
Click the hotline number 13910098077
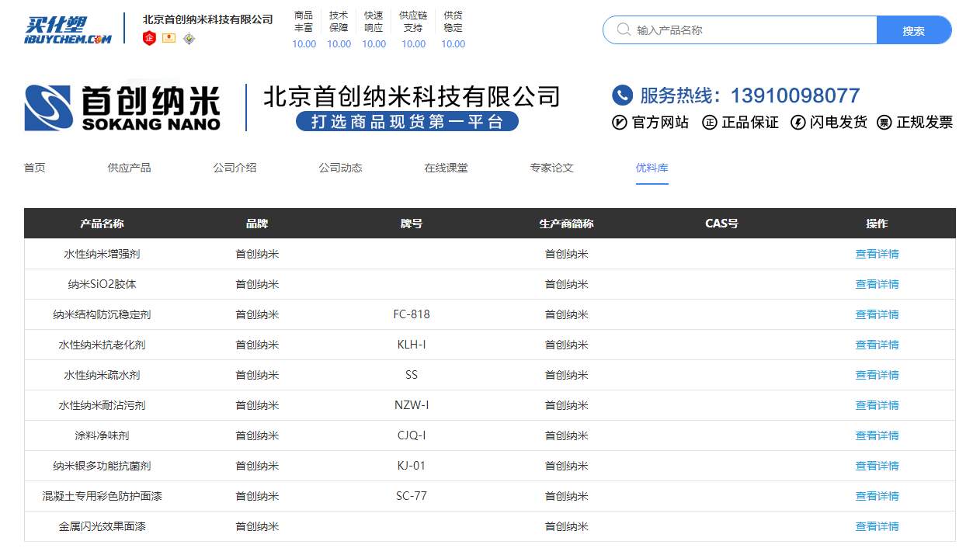[795, 95]
